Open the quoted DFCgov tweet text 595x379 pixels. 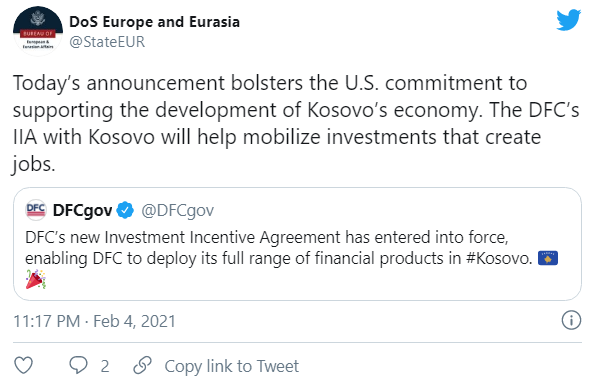coord(291,258)
